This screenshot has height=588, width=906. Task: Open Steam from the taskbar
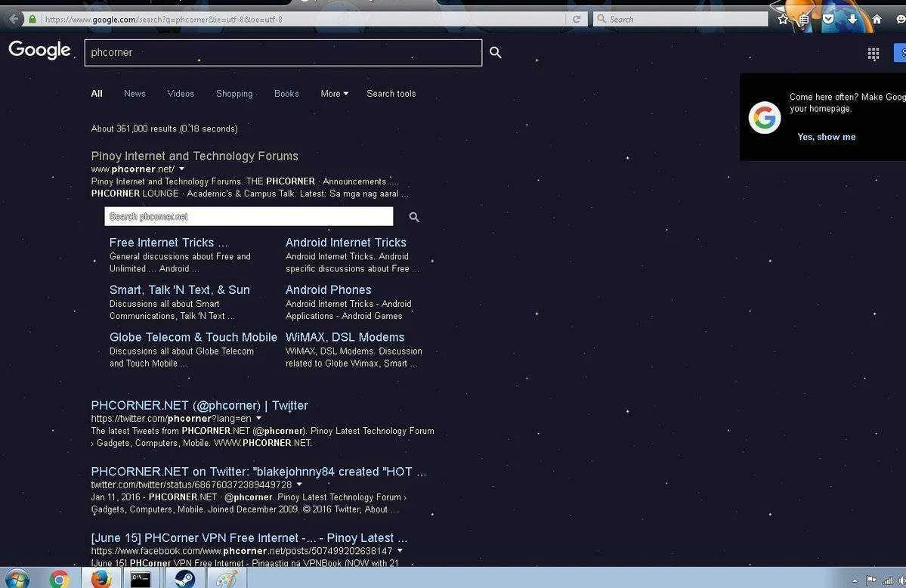tap(184, 578)
